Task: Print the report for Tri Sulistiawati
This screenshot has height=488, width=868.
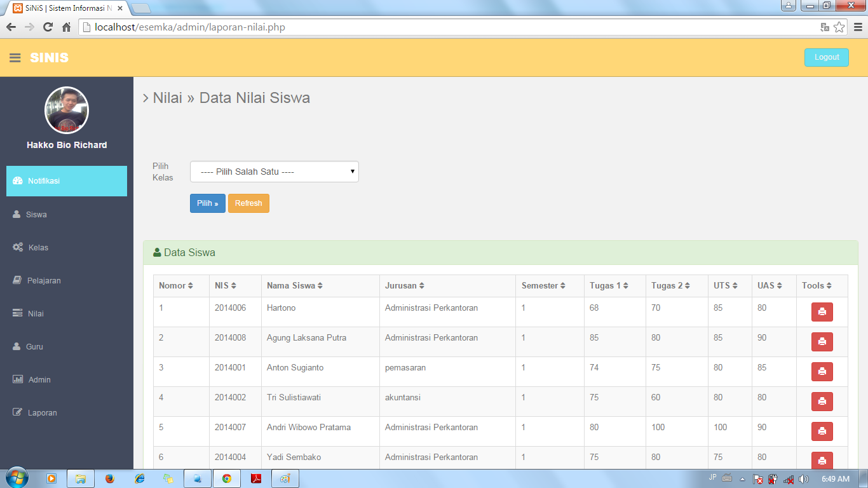Action: [822, 402]
